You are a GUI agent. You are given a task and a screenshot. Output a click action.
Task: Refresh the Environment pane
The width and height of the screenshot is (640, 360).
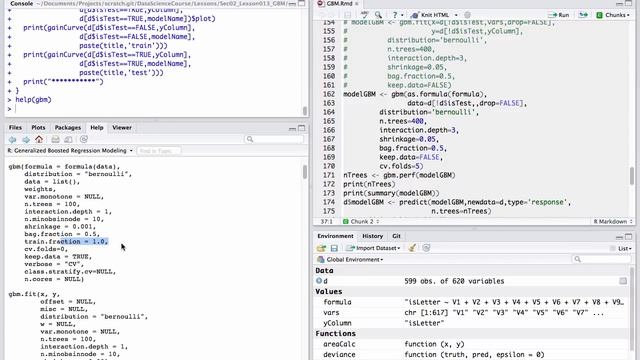tap(426, 248)
